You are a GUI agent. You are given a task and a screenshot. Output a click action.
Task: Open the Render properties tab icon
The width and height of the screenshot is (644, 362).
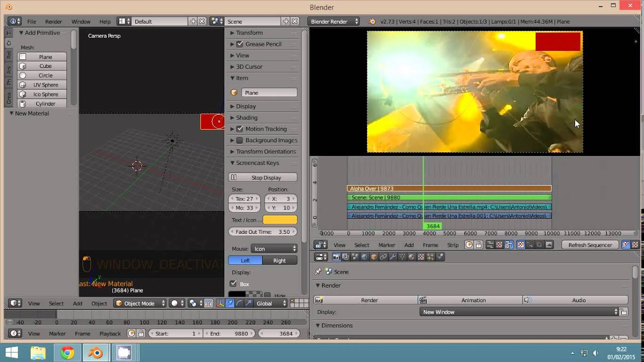337,257
